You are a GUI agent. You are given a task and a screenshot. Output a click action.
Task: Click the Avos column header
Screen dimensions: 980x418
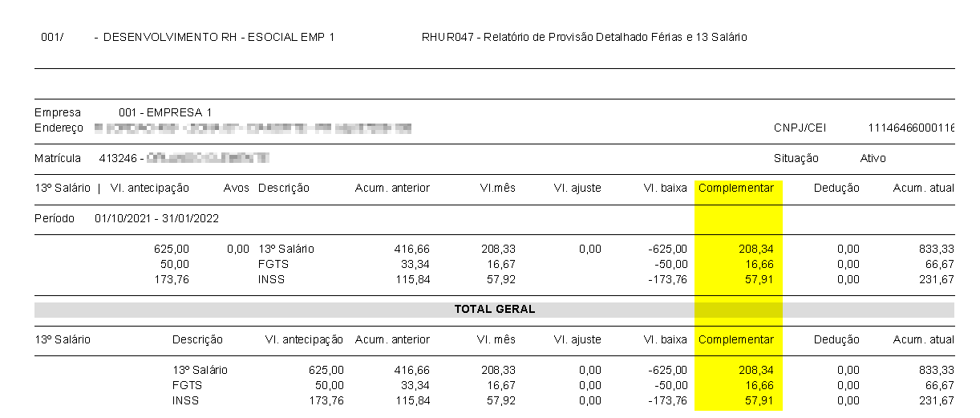click(x=237, y=188)
